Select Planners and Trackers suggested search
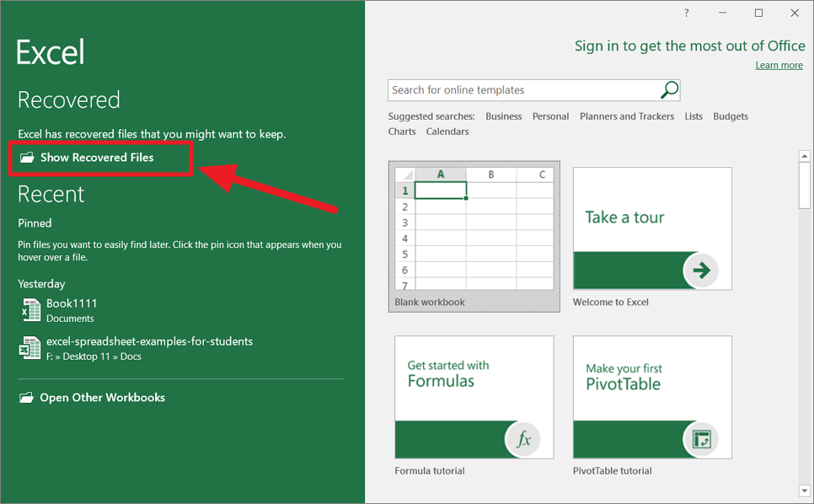This screenshot has height=504, width=814. click(627, 116)
